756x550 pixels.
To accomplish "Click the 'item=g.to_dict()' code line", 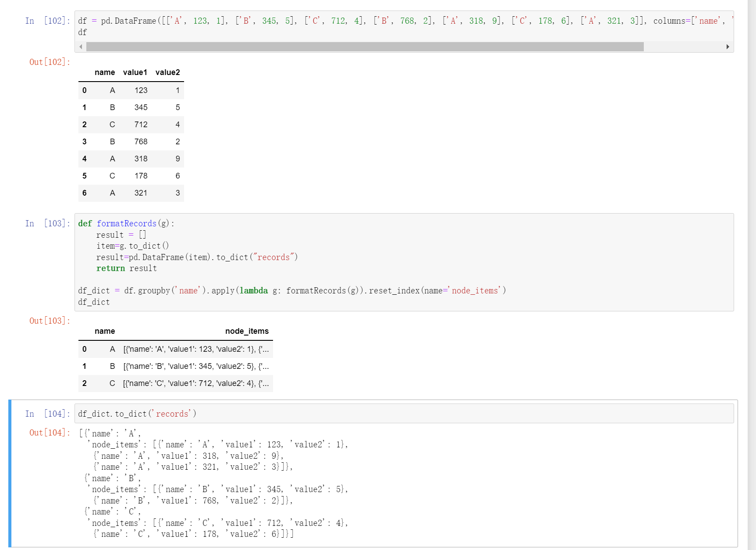I will coord(133,246).
